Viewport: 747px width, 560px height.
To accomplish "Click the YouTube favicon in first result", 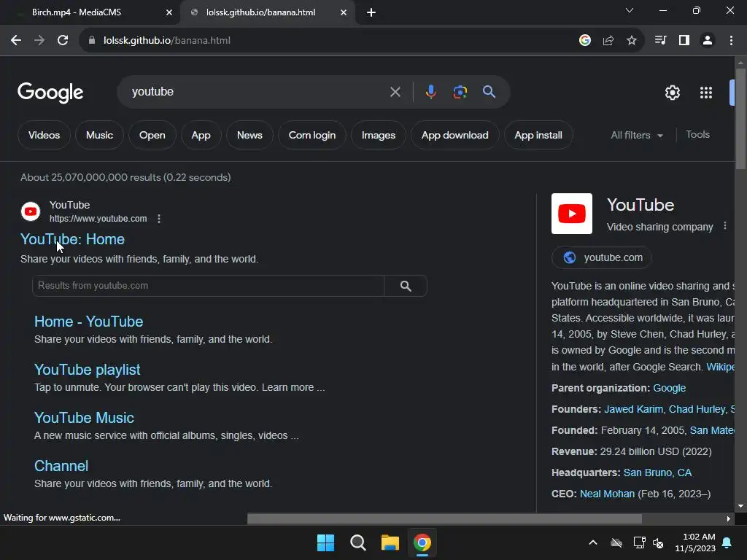I will tap(31, 211).
